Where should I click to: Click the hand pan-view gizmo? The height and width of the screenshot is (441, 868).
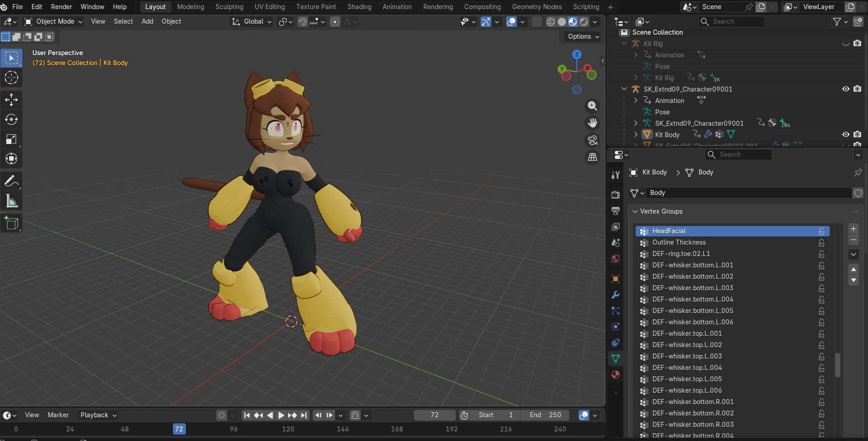[592, 123]
